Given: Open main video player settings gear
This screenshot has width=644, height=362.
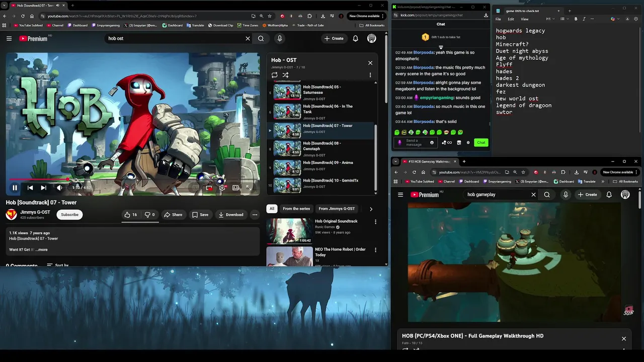Looking at the screenshot, I should pos(222,188).
